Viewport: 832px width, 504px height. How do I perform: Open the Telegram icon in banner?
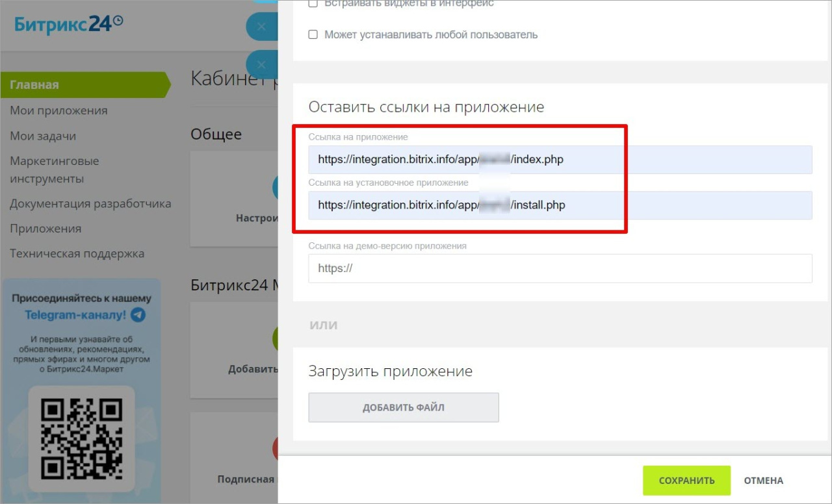tap(138, 316)
